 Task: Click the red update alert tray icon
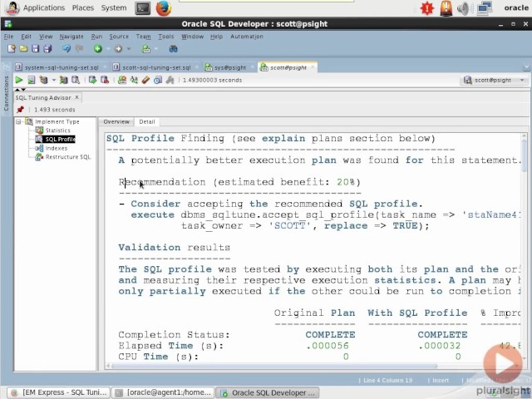(426, 8)
